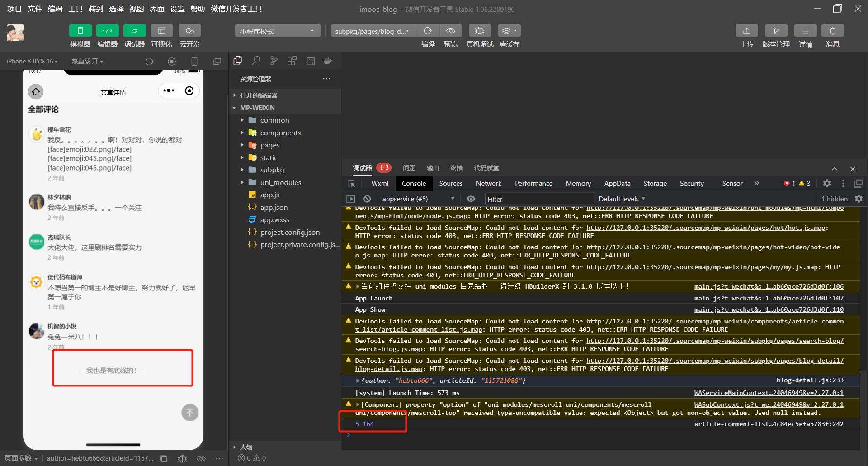Click the simulator stop/record icon
Viewport: 868px width, 466px height.
coord(172,61)
